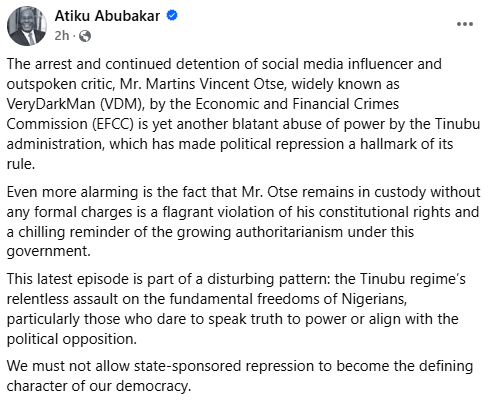The width and height of the screenshot is (495, 401).
Task: Click the words Tinubu administration
Action: 243,134
